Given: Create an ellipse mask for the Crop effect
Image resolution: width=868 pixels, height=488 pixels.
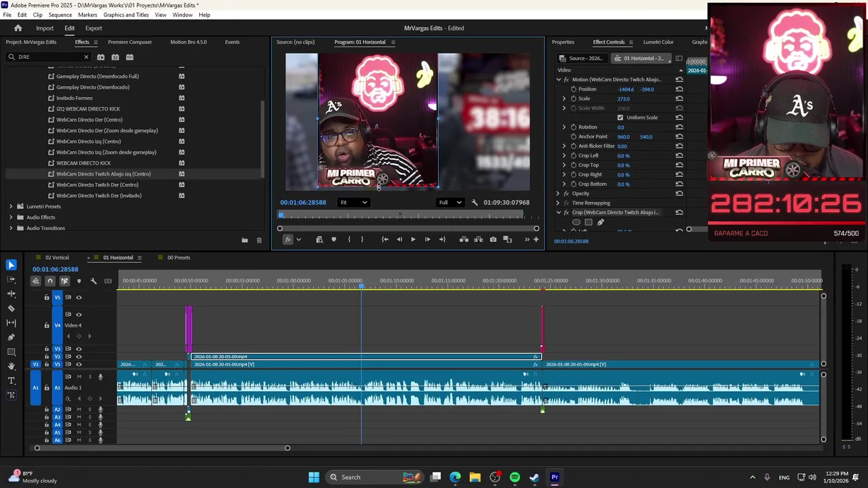Looking at the screenshot, I should (x=576, y=222).
